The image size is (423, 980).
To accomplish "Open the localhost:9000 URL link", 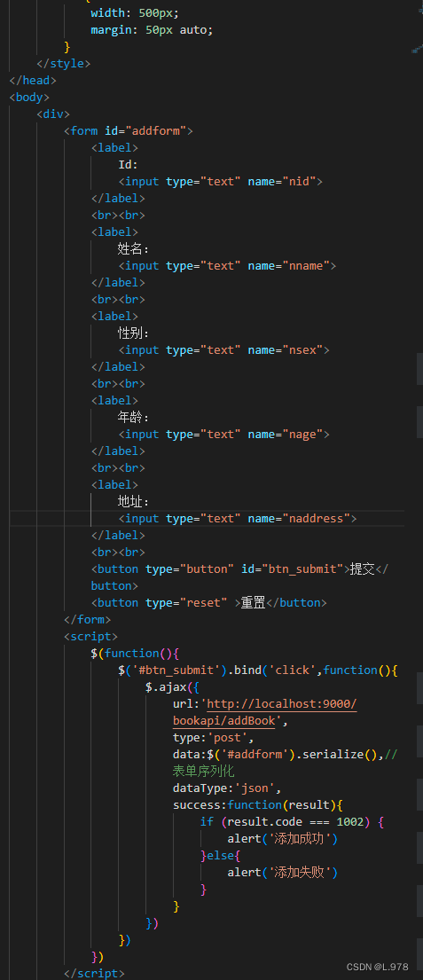I will (x=282, y=704).
